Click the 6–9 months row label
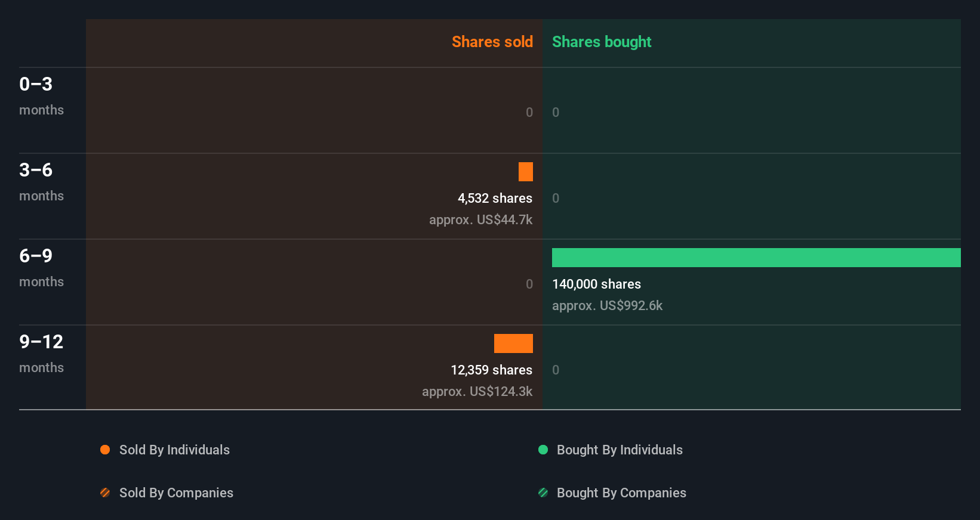Image resolution: width=980 pixels, height=520 pixels. click(x=41, y=268)
